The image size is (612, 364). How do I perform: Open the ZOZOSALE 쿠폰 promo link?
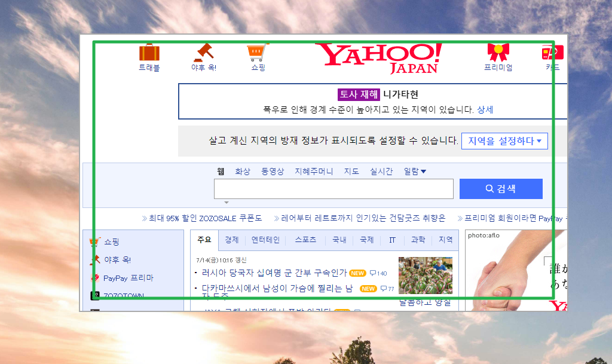pyautogui.click(x=202, y=219)
